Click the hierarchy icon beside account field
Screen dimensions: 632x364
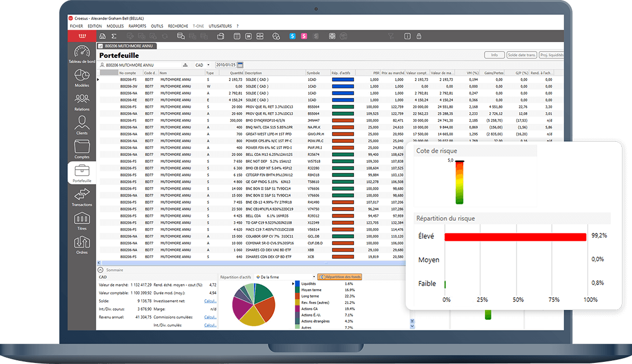[185, 65]
